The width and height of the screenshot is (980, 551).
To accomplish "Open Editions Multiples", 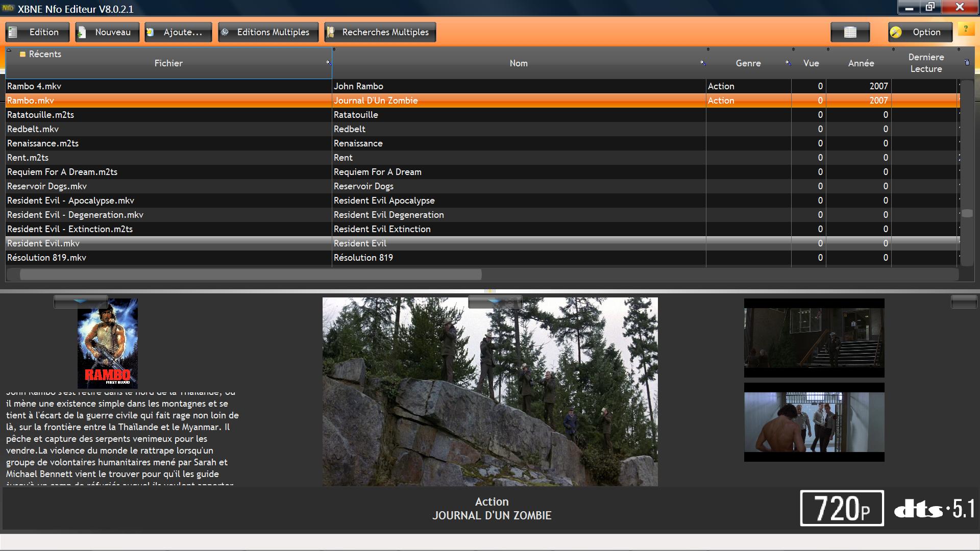I will tap(268, 32).
